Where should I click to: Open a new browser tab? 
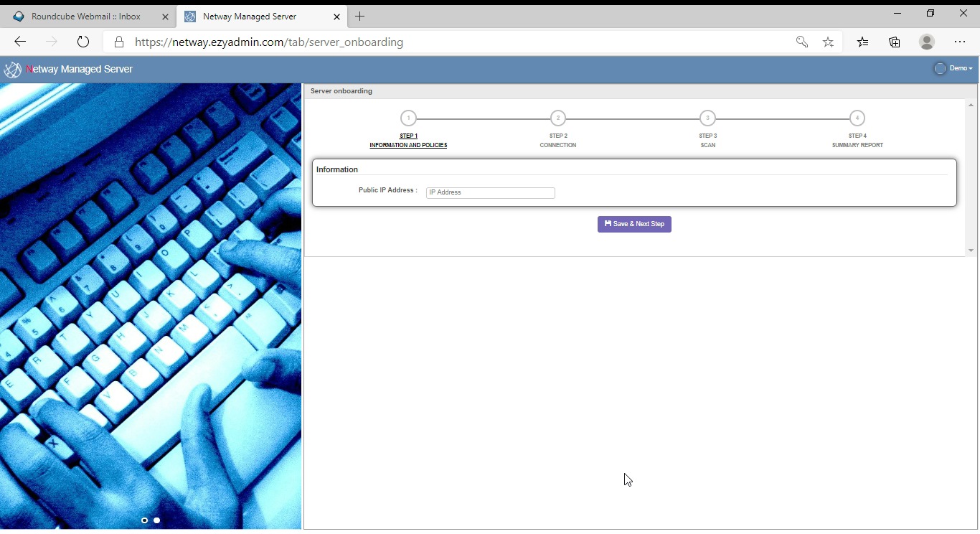pos(360,17)
